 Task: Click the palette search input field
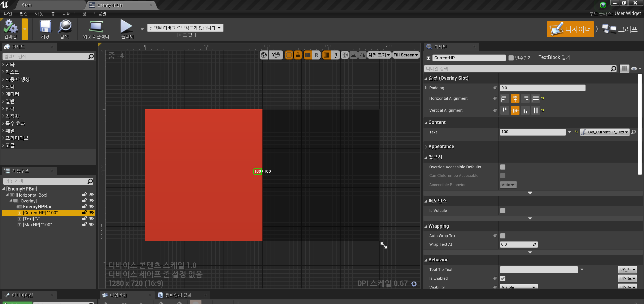[45, 57]
